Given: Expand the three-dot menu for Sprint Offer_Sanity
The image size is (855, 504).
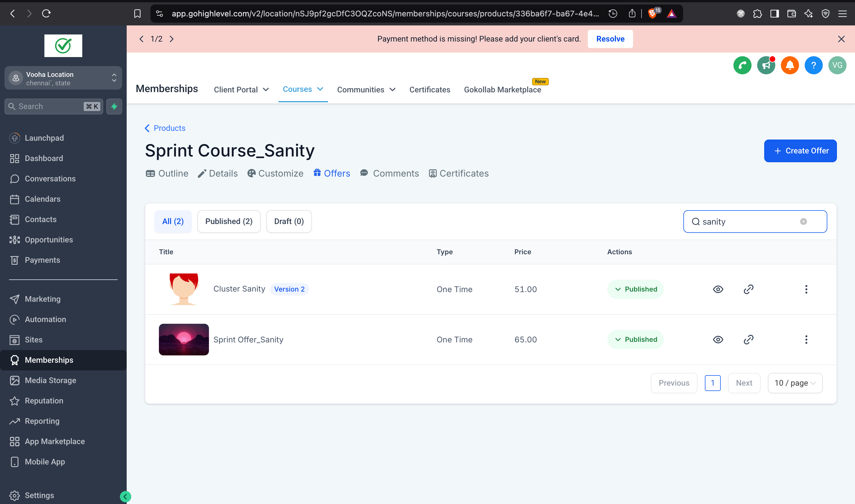Looking at the screenshot, I should pos(806,340).
